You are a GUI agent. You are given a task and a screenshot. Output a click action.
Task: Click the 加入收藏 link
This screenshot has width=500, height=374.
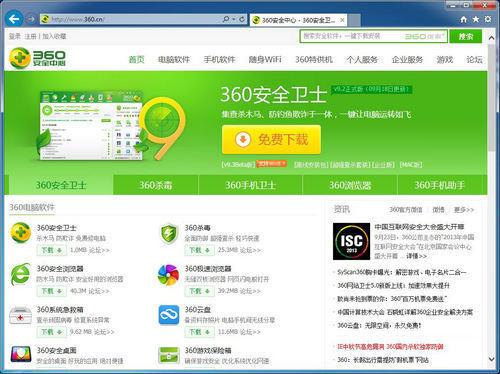tap(54, 36)
